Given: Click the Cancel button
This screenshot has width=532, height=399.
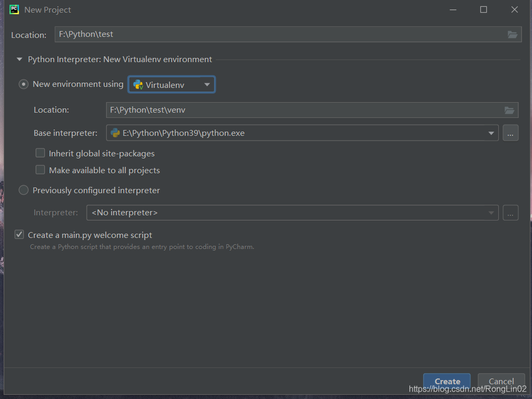Looking at the screenshot, I should coord(501,381).
